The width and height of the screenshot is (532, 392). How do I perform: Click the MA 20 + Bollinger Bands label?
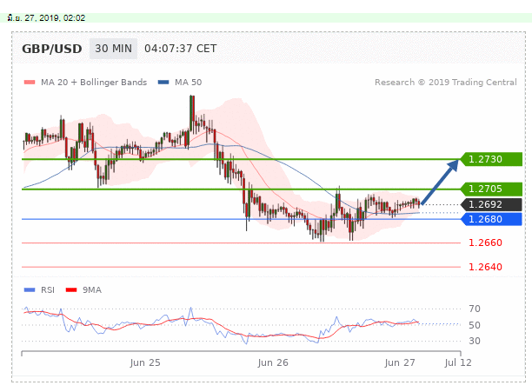pos(94,82)
